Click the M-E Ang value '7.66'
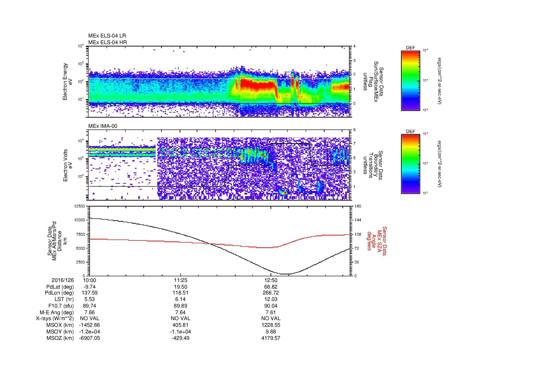Viewport: 555px width, 392px height. [x=89, y=312]
